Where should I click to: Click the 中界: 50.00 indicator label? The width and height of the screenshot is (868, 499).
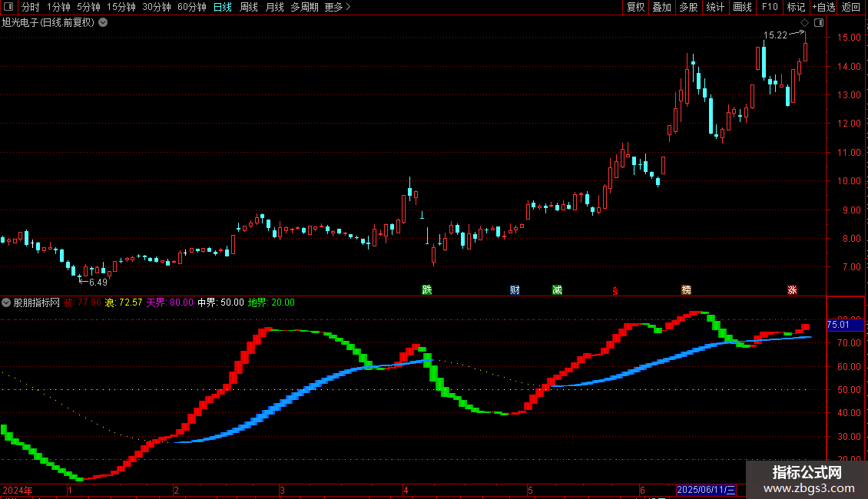220,302
